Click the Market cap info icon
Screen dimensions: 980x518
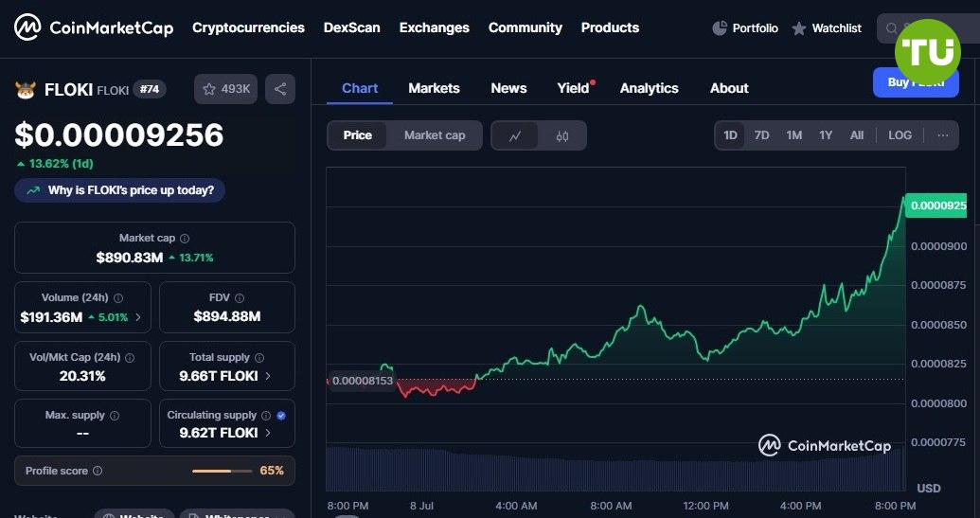(x=185, y=238)
